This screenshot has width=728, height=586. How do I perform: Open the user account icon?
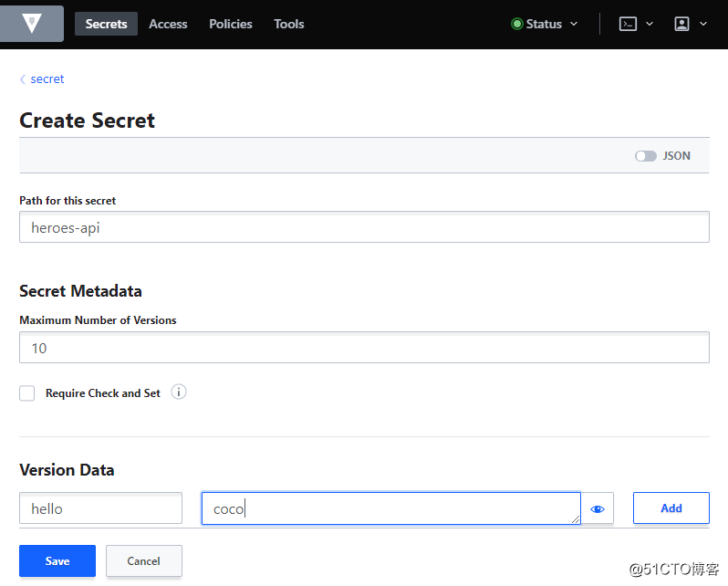pyautogui.click(x=681, y=24)
